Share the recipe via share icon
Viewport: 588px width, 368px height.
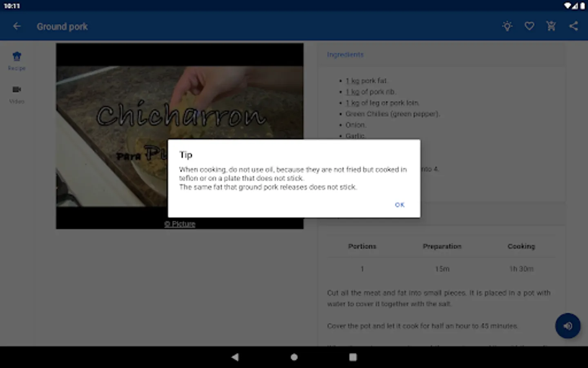coord(573,26)
